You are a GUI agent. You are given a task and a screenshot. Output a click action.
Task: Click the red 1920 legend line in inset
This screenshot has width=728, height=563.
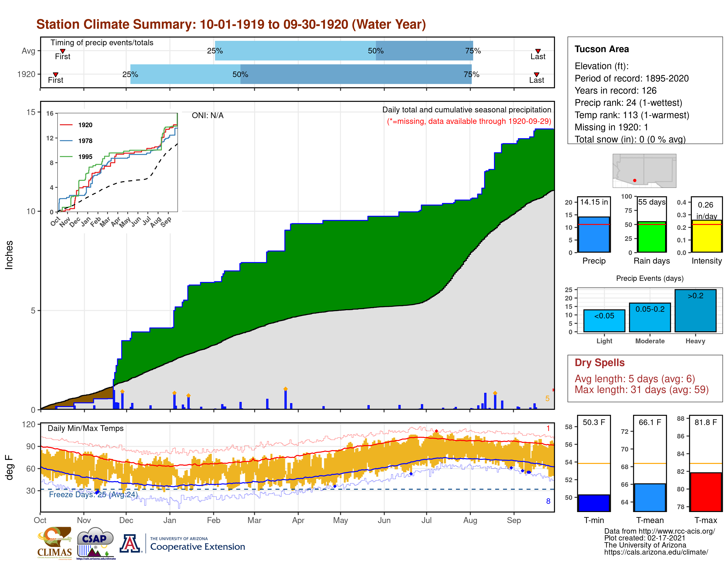66,125
